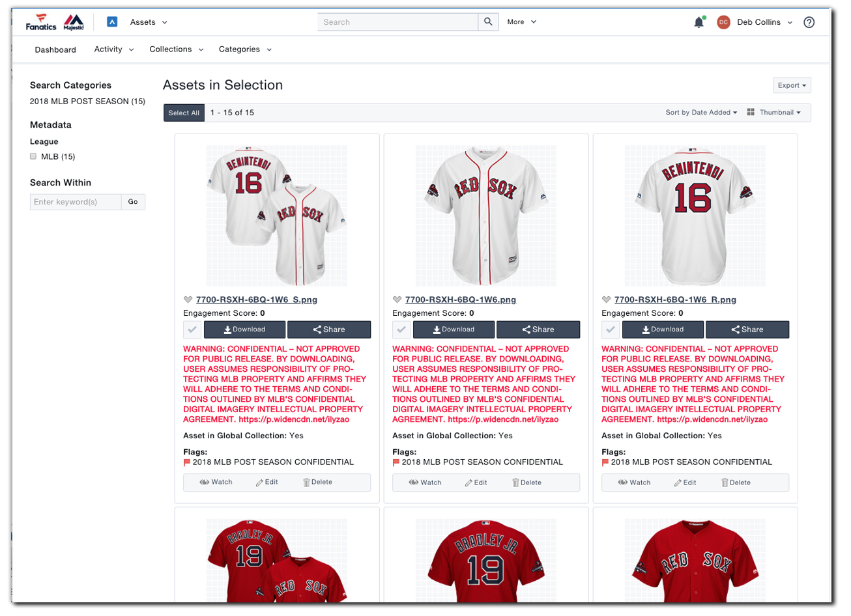Download the 7700-RSXH-6BQ-1W6.png asset
The height and width of the screenshot is (616, 851).
coord(454,329)
